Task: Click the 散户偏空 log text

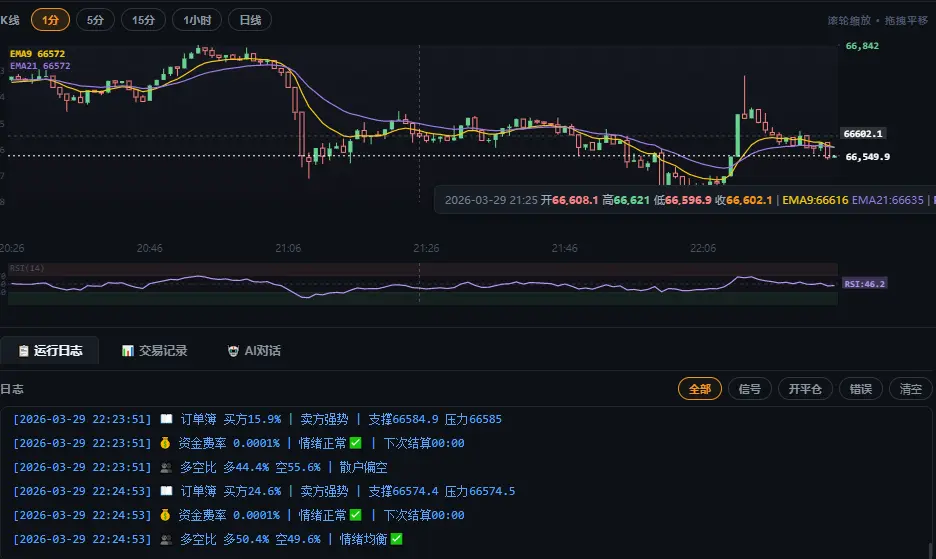Action: coord(364,467)
